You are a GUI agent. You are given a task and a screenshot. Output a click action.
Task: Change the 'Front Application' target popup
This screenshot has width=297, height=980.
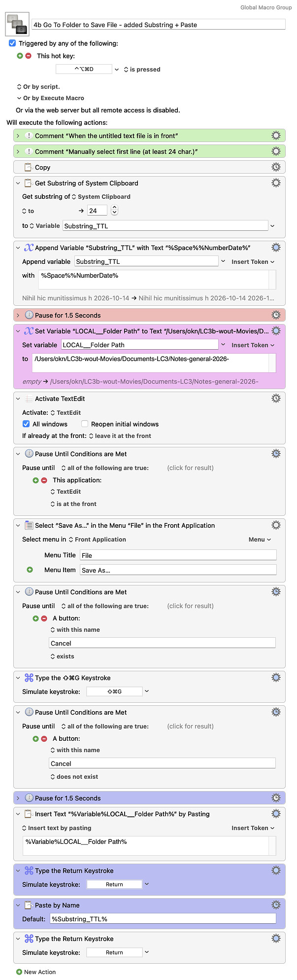click(97, 540)
